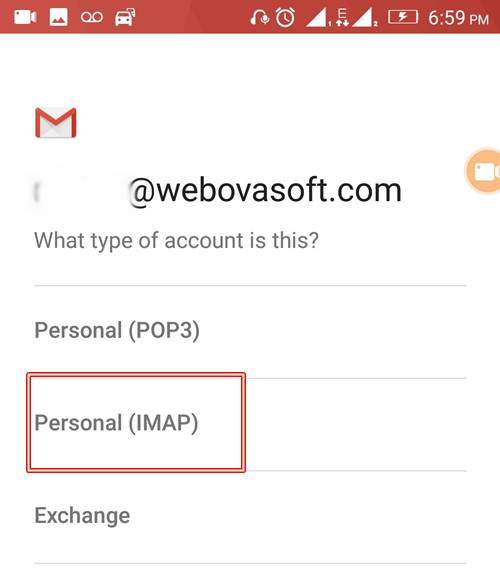Tap the video camera status bar icon
Screen dimensions: 500x575
(x=25, y=17)
